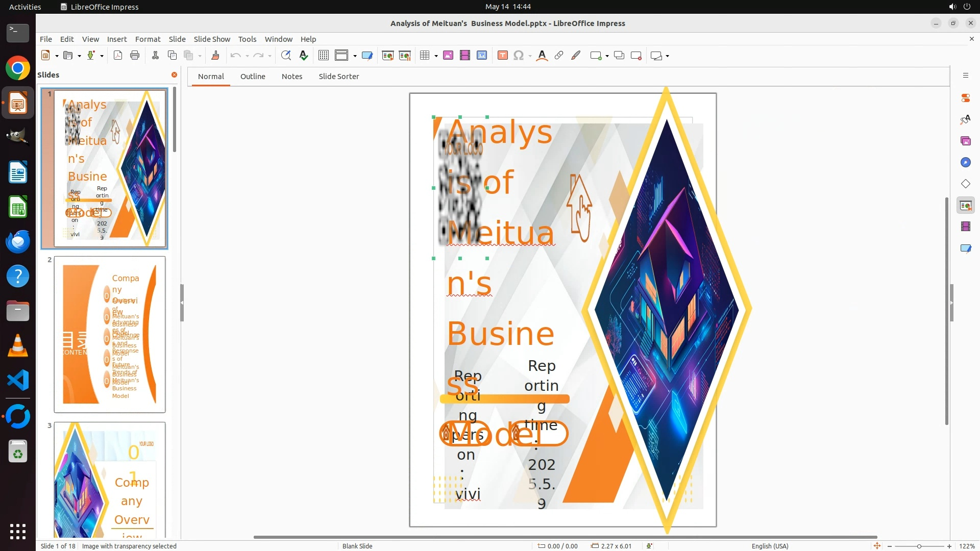Image resolution: width=980 pixels, height=551 pixels.
Task: Open Navigator compass icon in sidebar
Action: coord(965,162)
